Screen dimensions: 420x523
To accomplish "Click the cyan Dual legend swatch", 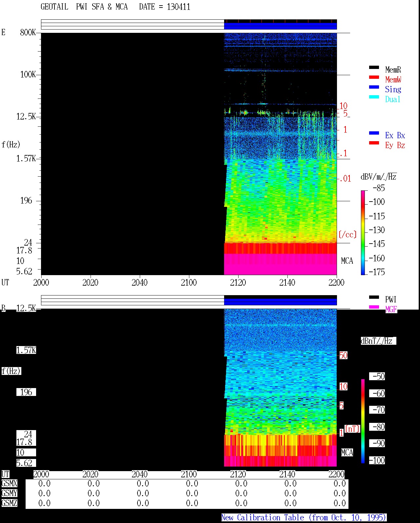I will (374, 97).
